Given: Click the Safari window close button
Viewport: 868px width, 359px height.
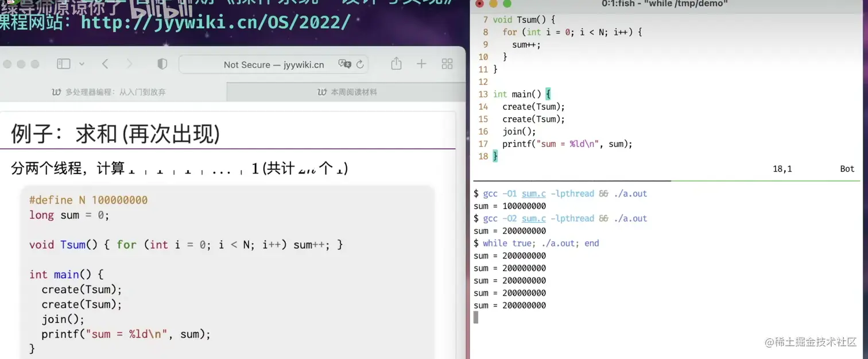Looking at the screenshot, I should pos(8,64).
